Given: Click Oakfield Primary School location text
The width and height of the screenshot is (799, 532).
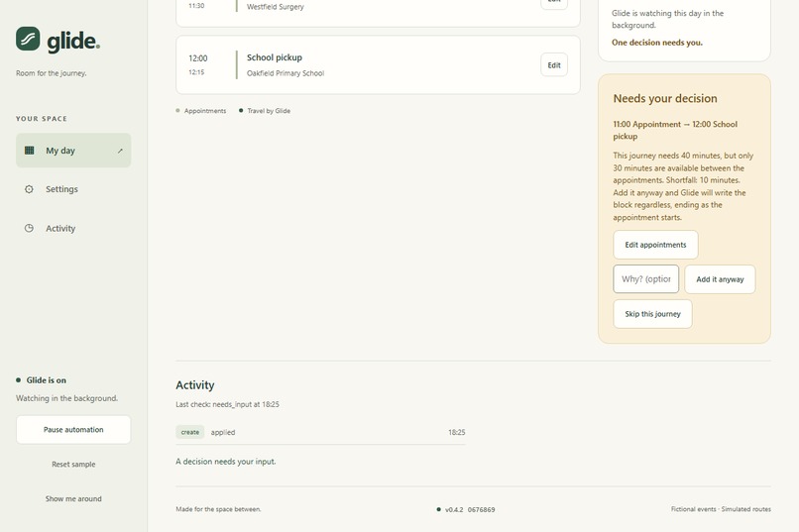Looking at the screenshot, I should [x=285, y=73].
